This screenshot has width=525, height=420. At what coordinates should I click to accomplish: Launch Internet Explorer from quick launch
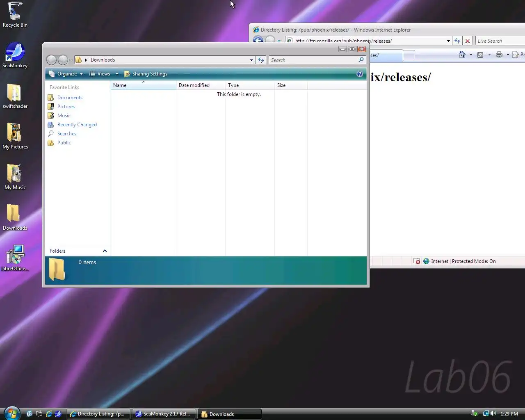coord(49,414)
